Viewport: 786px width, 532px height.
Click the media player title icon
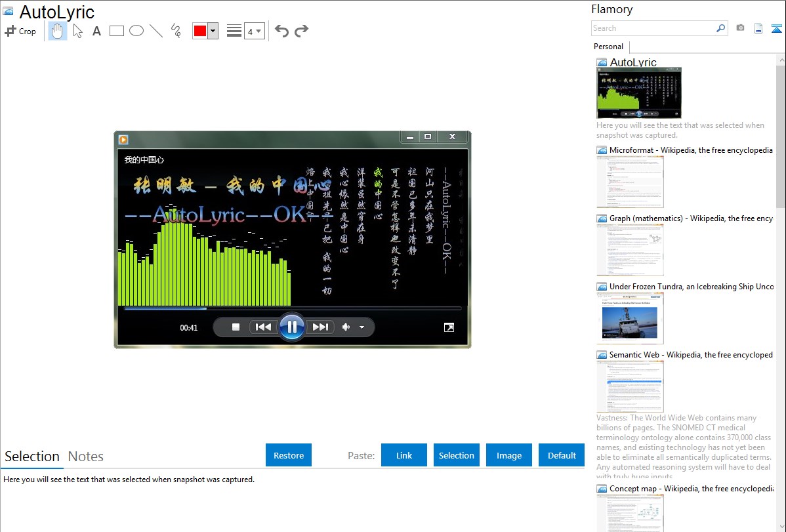(x=123, y=140)
